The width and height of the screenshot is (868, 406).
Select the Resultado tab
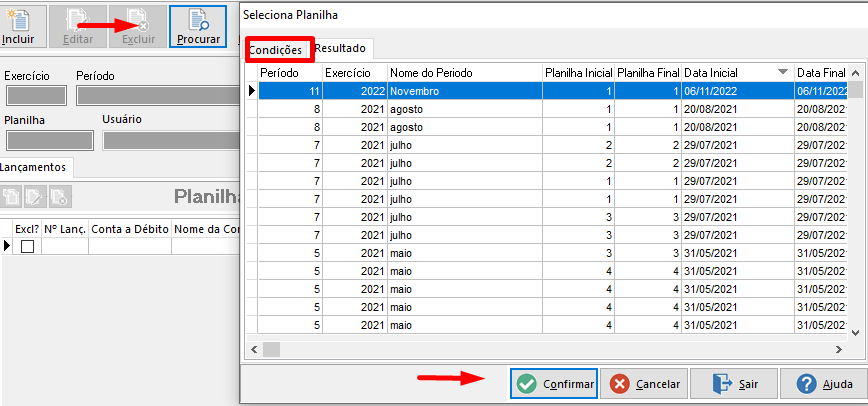click(340, 48)
